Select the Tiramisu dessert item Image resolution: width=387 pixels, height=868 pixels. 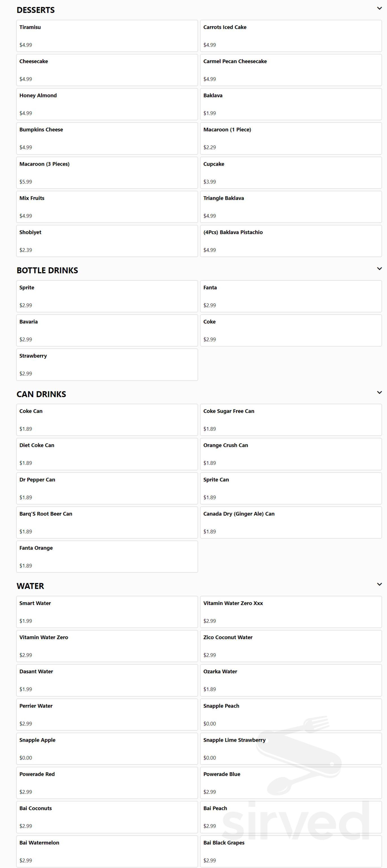click(107, 36)
